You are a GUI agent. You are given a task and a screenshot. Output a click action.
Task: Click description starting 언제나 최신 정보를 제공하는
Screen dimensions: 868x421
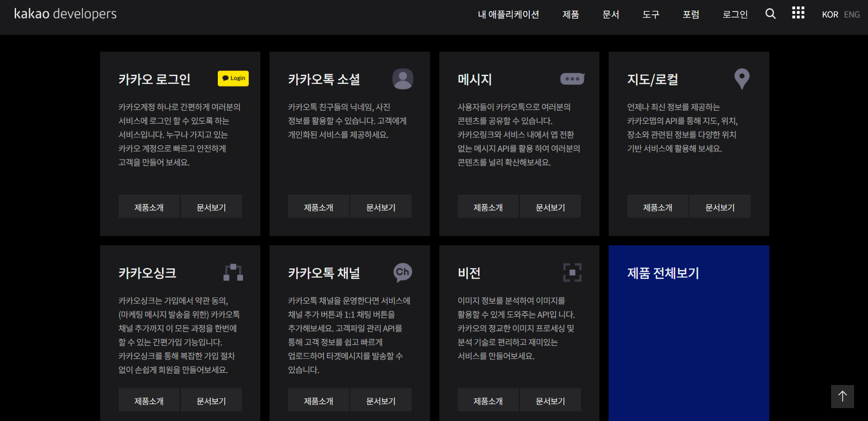pos(682,128)
